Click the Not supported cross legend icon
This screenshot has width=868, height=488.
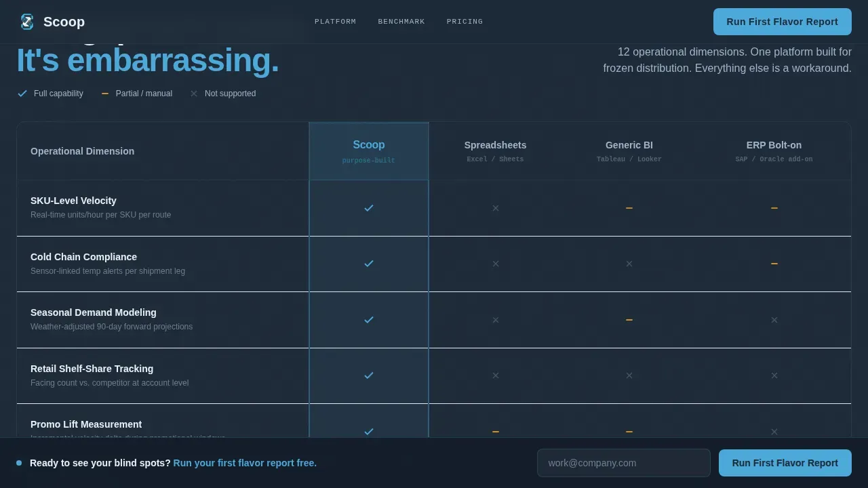coord(194,94)
